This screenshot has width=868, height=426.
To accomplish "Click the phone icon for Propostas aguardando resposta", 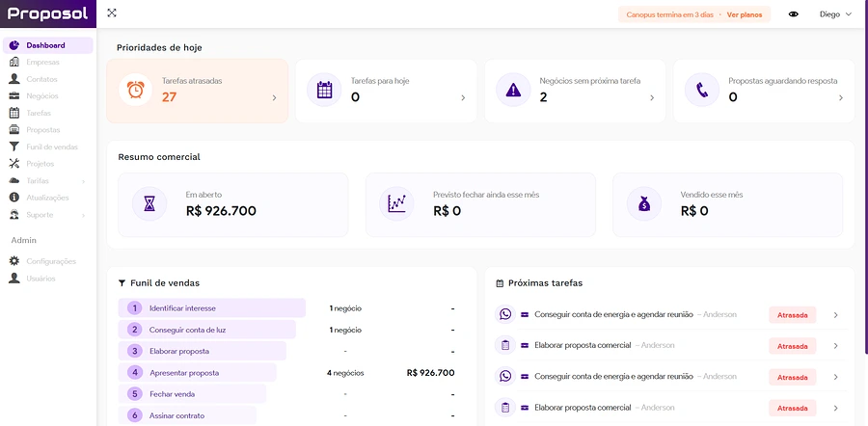I will tap(702, 90).
